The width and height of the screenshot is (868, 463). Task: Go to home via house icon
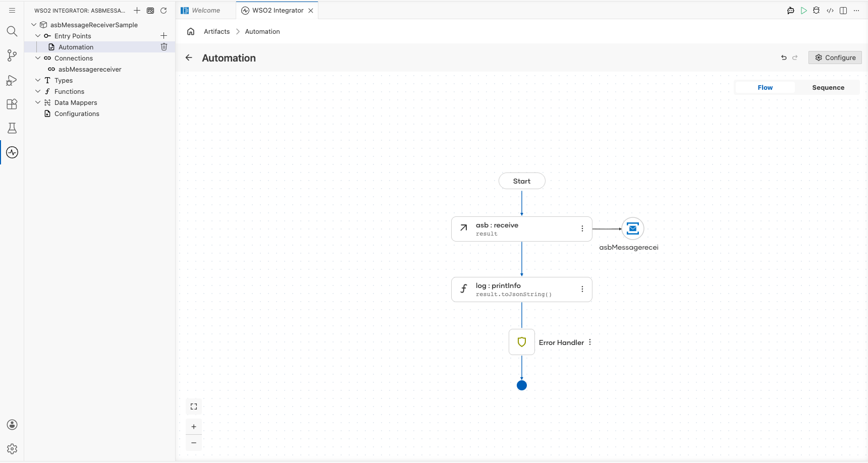(x=191, y=31)
